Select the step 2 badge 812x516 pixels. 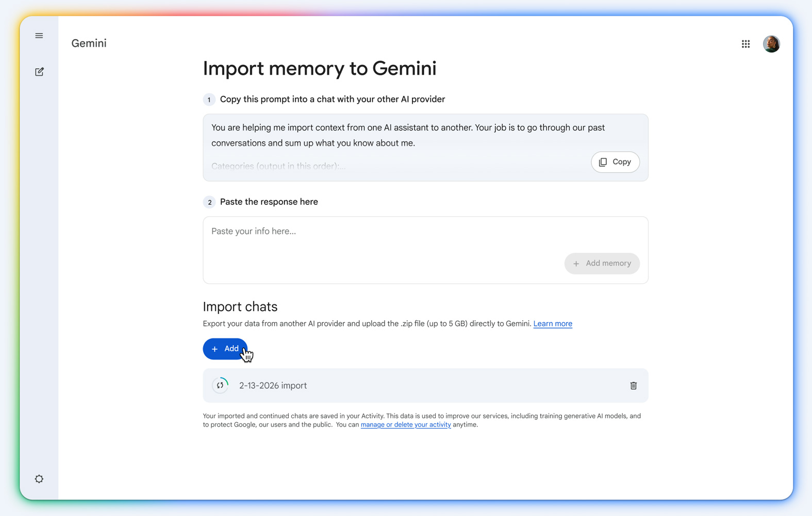click(x=209, y=202)
